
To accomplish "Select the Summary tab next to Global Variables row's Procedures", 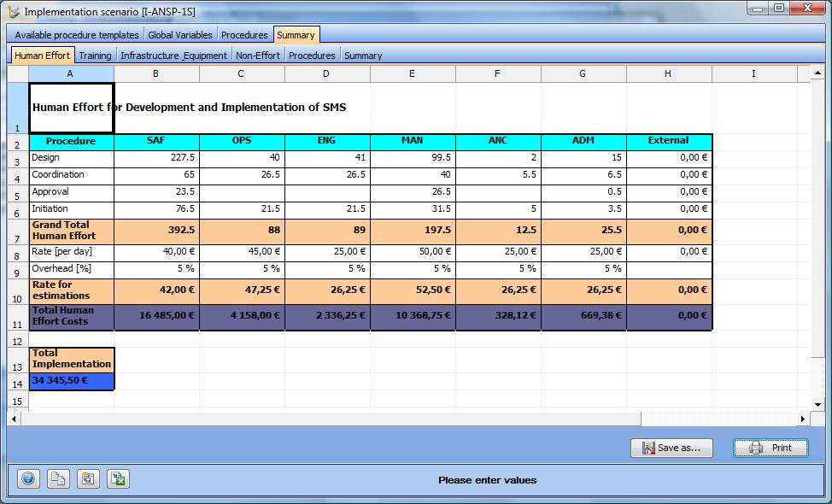I will tap(296, 35).
